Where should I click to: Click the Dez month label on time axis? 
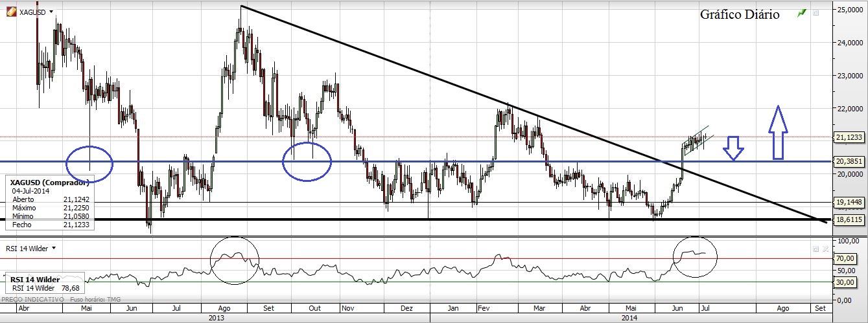[x=406, y=309]
